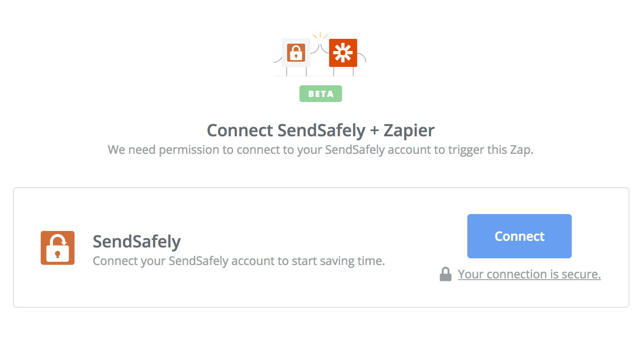The image size is (644, 362).
Task: Click the 'Connect SendSafely + Zapier' heading
Action: 321,130
